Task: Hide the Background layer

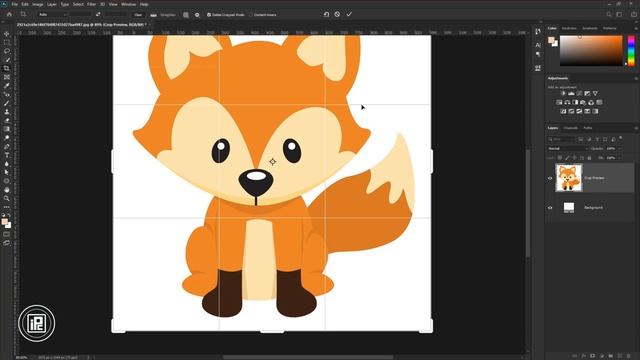Action: [550, 208]
